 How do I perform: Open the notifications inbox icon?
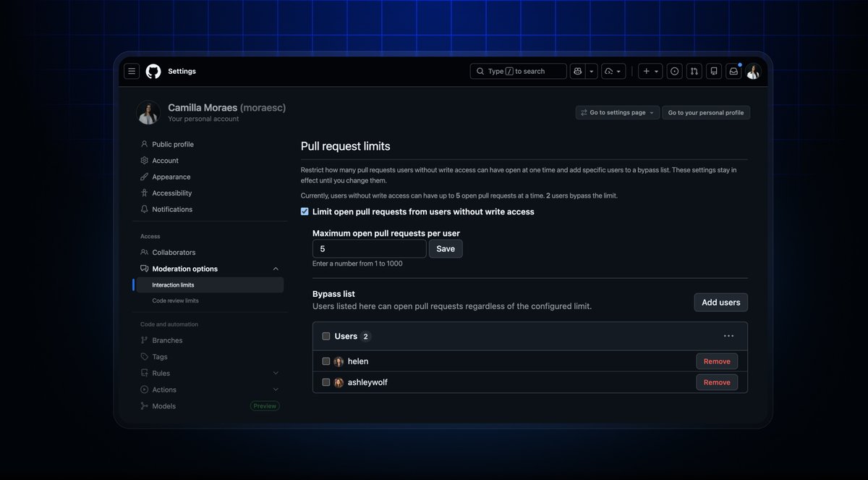coord(733,71)
